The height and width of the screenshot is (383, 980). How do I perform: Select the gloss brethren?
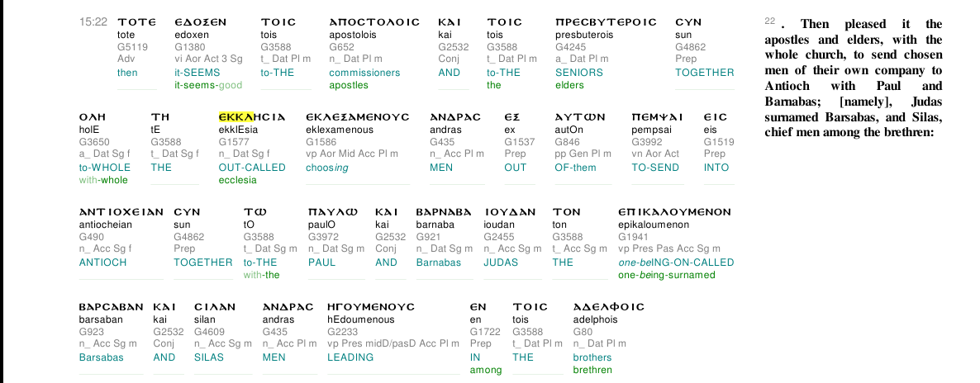click(x=592, y=370)
